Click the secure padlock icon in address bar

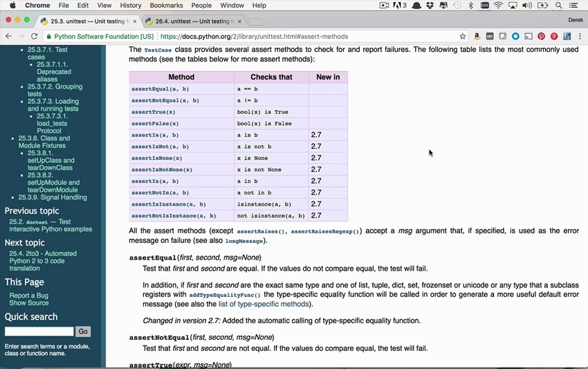48,37
